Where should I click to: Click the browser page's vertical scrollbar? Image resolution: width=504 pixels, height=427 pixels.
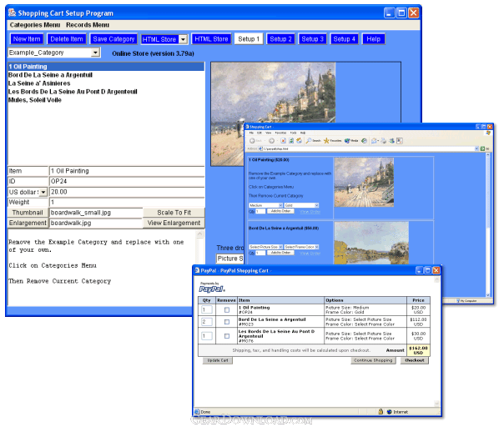pos(487,224)
